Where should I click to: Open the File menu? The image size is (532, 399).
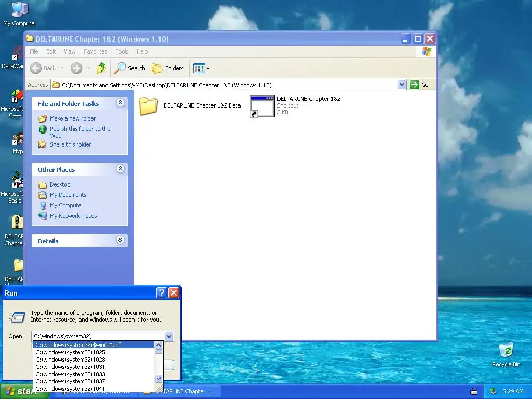(34, 51)
